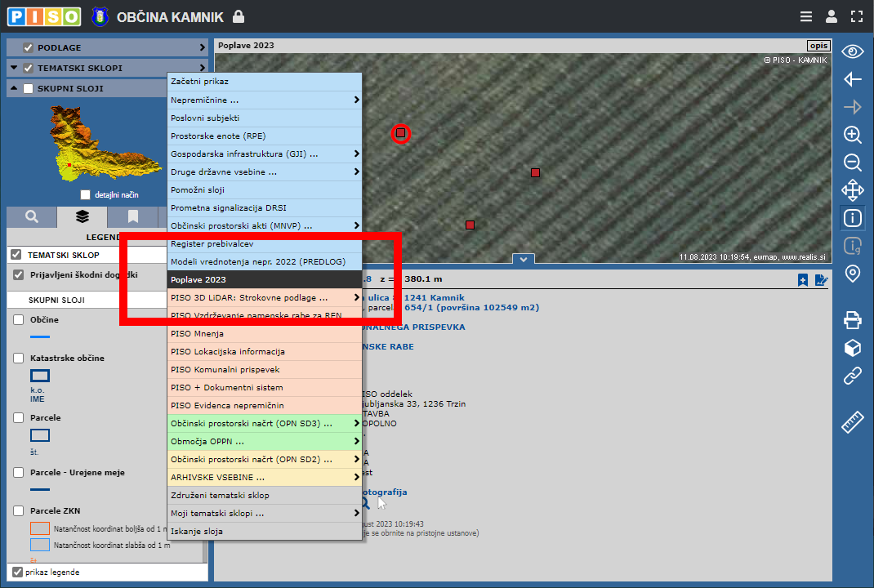Image resolution: width=874 pixels, height=588 pixels.
Task: Switch to the layers legend tab
Action: (x=82, y=216)
